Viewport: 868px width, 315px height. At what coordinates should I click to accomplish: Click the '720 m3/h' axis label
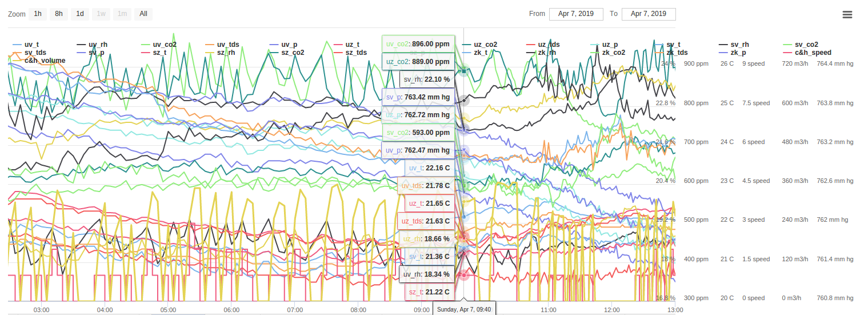pos(795,64)
